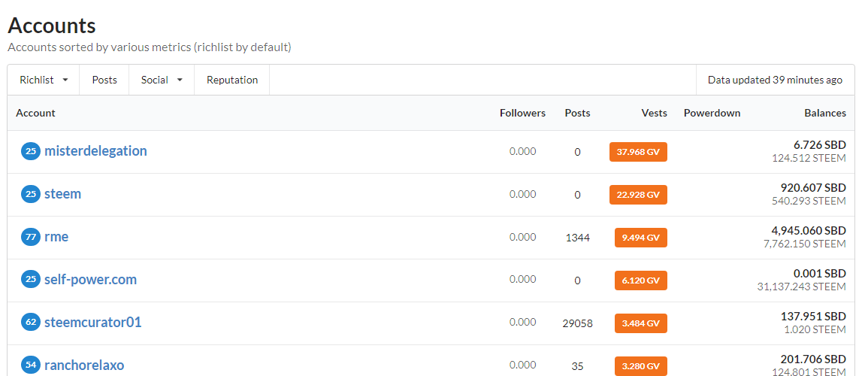Click the reputation badge 62 beside steemcurator01
The width and height of the screenshot is (868, 376).
[x=31, y=323]
